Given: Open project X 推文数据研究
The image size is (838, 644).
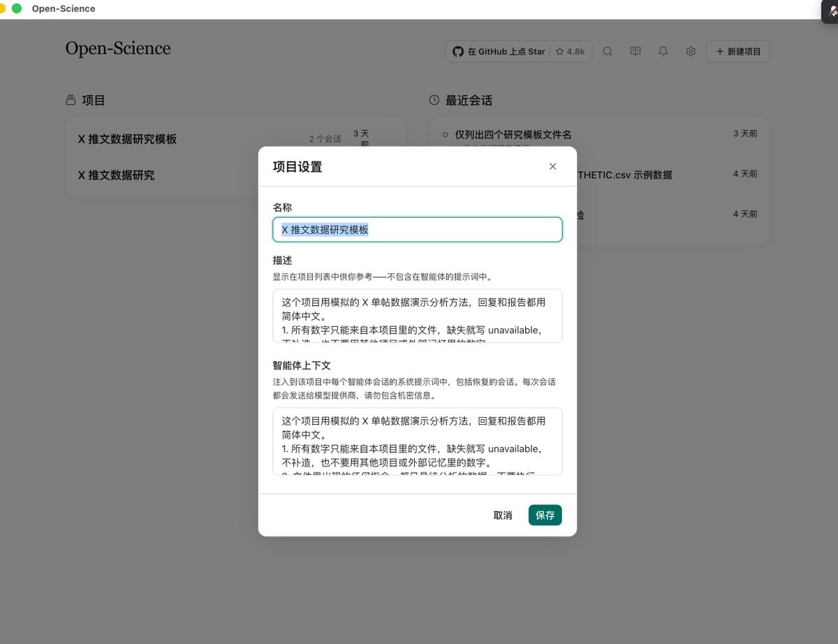Looking at the screenshot, I should coord(117,175).
